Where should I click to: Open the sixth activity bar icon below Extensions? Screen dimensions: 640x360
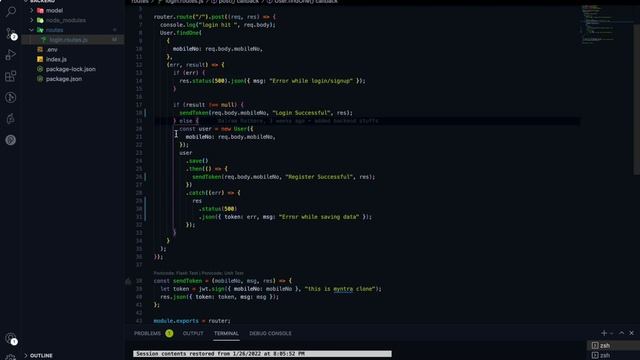click(11, 119)
